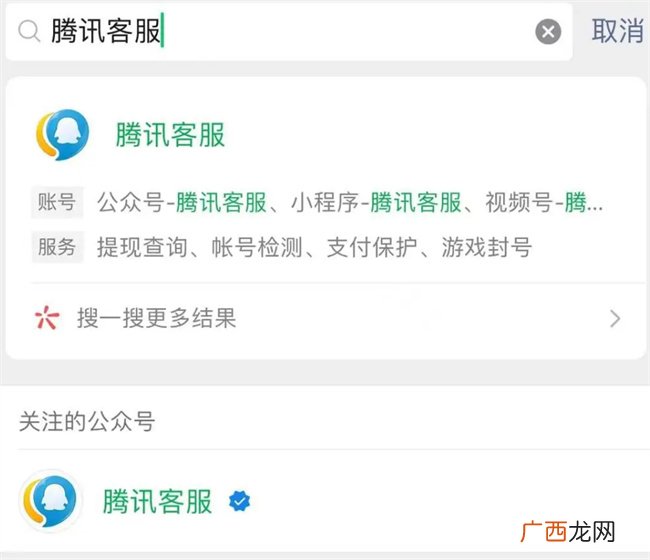The height and width of the screenshot is (560, 650).
Task: Open the 帐号检测 service
Action: pos(257,247)
